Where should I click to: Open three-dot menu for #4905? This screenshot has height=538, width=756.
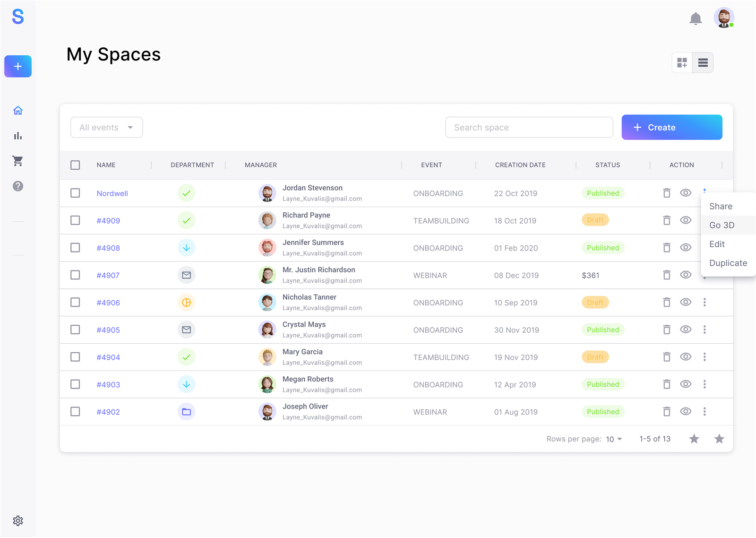(x=704, y=330)
